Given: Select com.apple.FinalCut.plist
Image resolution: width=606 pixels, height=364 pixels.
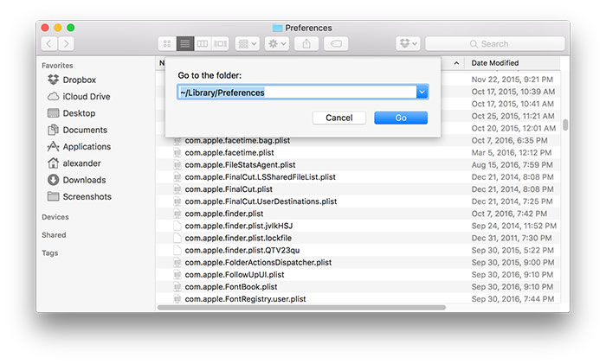Looking at the screenshot, I should click(229, 189).
